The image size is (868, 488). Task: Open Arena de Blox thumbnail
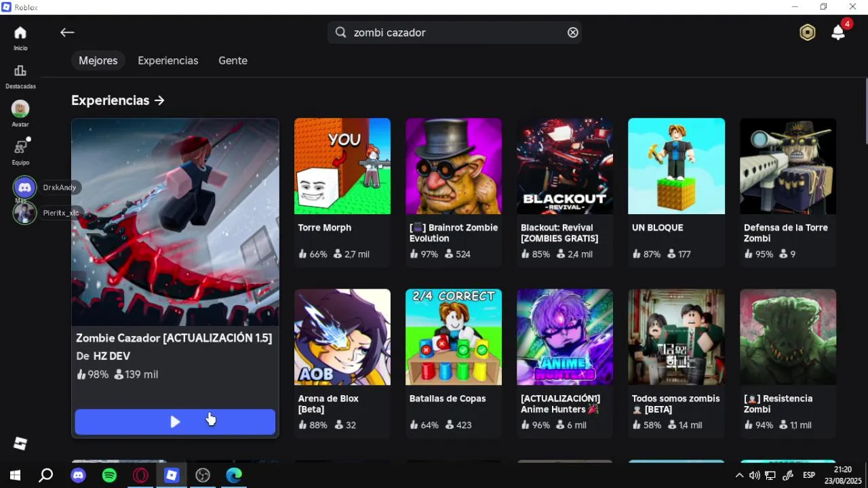[342, 337]
